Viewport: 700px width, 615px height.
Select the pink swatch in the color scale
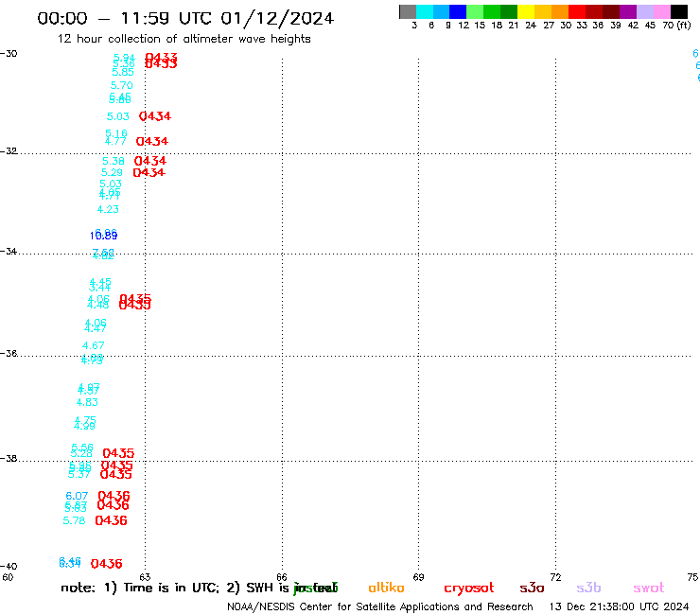pyautogui.click(x=661, y=11)
